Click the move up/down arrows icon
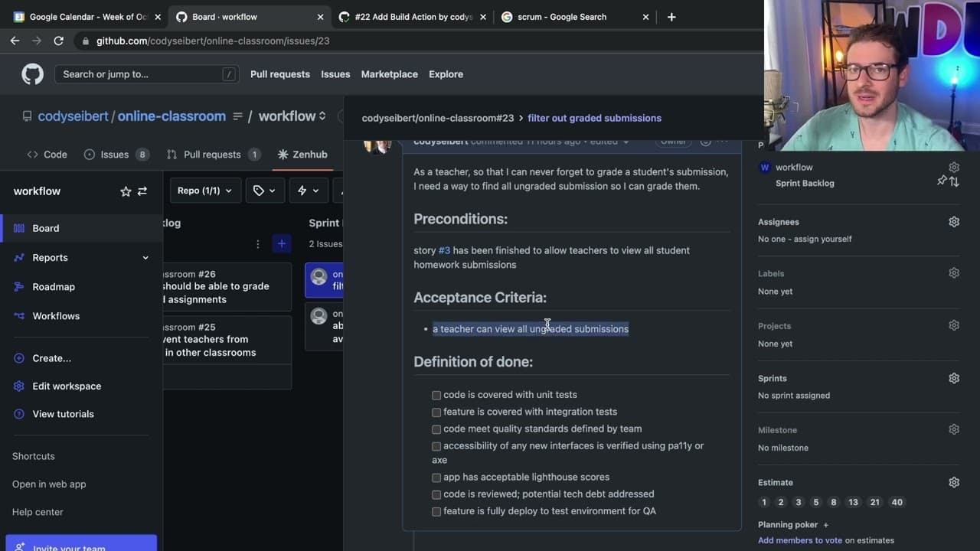The width and height of the screenshot is (980, 551). (954, 181)
